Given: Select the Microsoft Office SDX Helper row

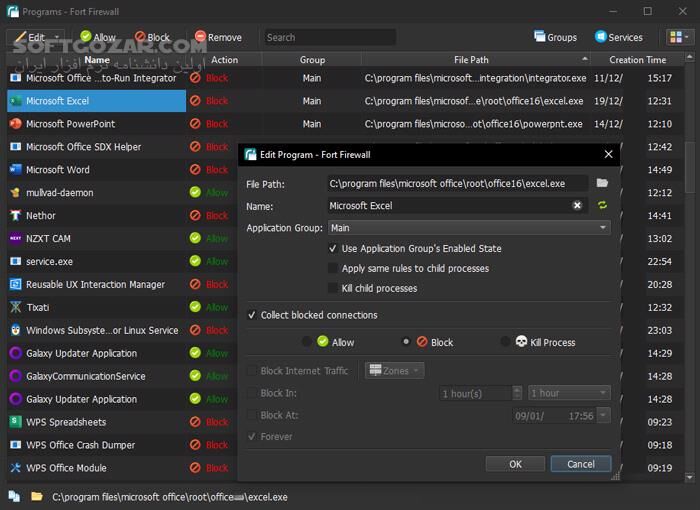Looking at the screenshot, I should pyautogui.click(x=122, y=147).
